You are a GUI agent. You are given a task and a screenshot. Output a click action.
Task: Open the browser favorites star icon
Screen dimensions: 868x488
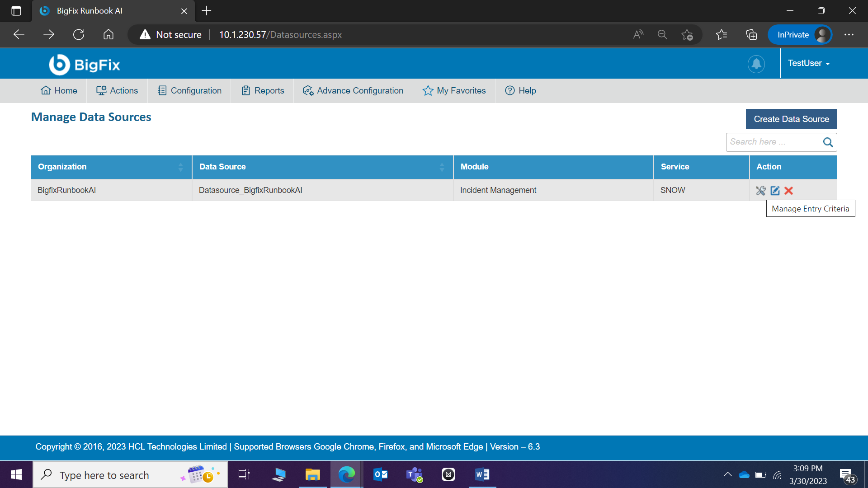tap(722, 35)
